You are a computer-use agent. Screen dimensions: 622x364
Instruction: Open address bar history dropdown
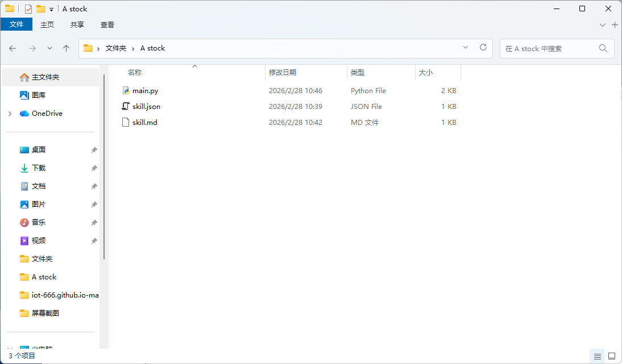coord(466,48)
